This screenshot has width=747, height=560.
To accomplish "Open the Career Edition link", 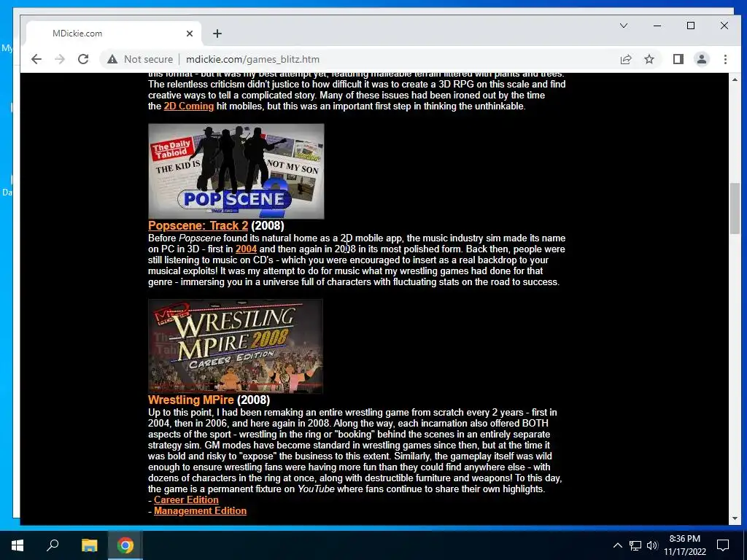I will tap(186, 500).
